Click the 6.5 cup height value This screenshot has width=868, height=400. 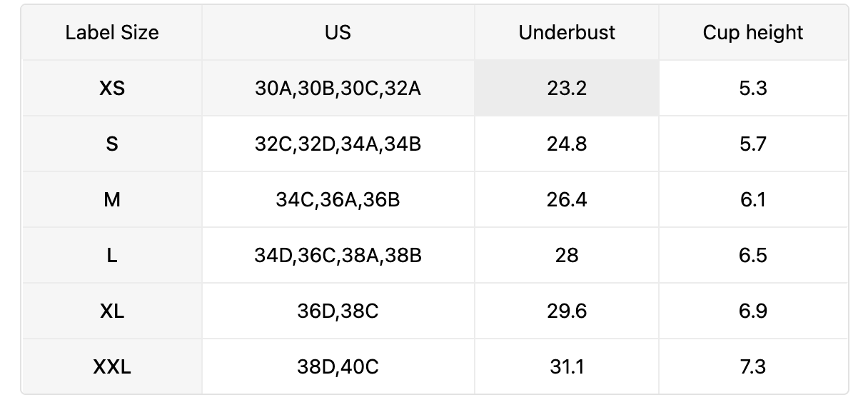[753, 256]
